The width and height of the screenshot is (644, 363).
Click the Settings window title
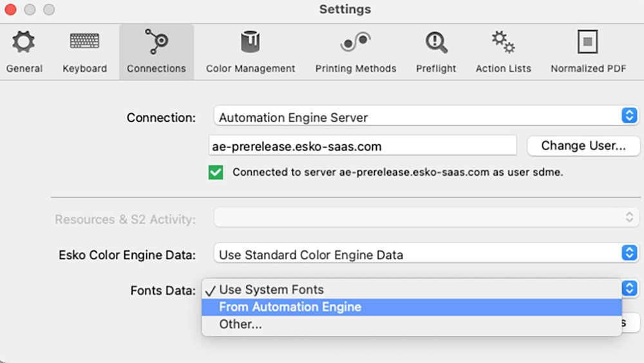[345, 10]
